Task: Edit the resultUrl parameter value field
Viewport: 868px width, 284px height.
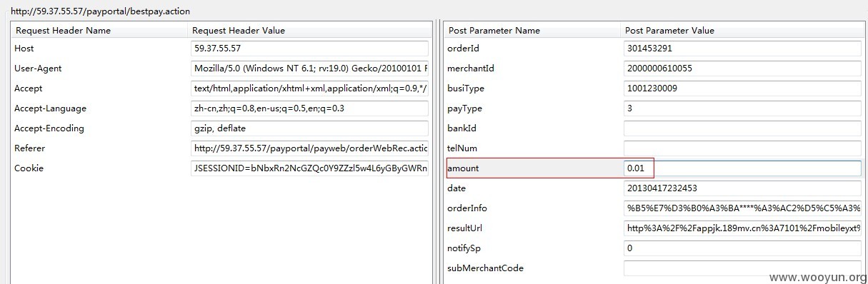Action: [742, 228]
